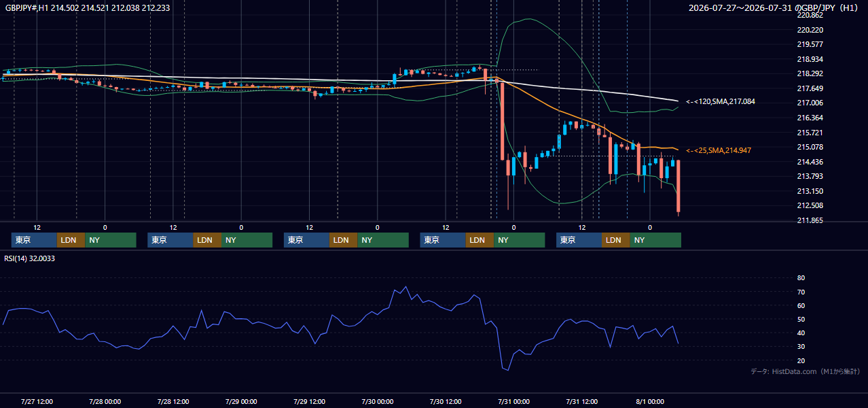Image resolution: width=868 pixels, height=408 pixels.
Task: Click the 7/29 12:00 time axis label
Action: 310,401
